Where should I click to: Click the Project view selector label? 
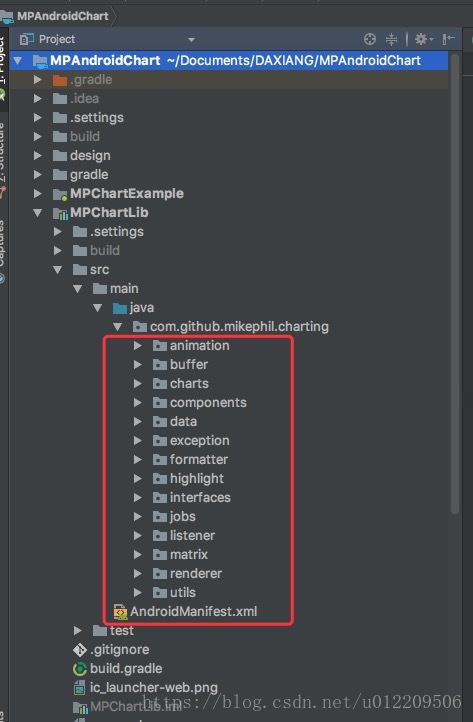point(57,39)
